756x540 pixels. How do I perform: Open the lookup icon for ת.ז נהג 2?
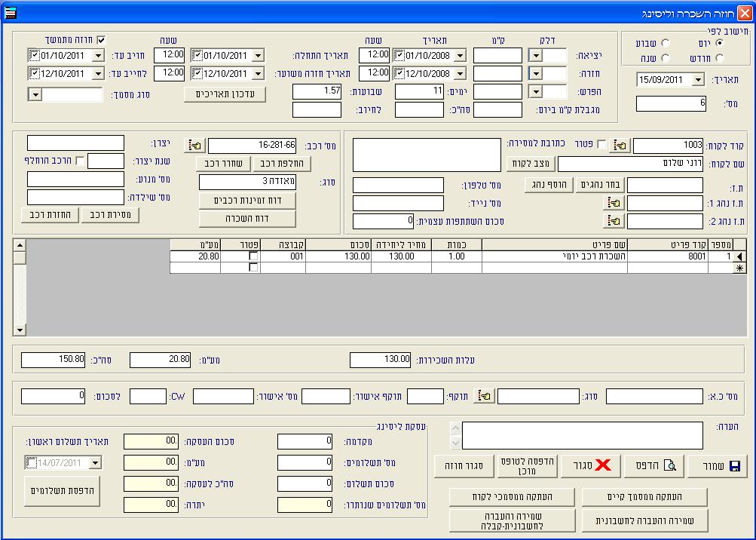point(614,221)
